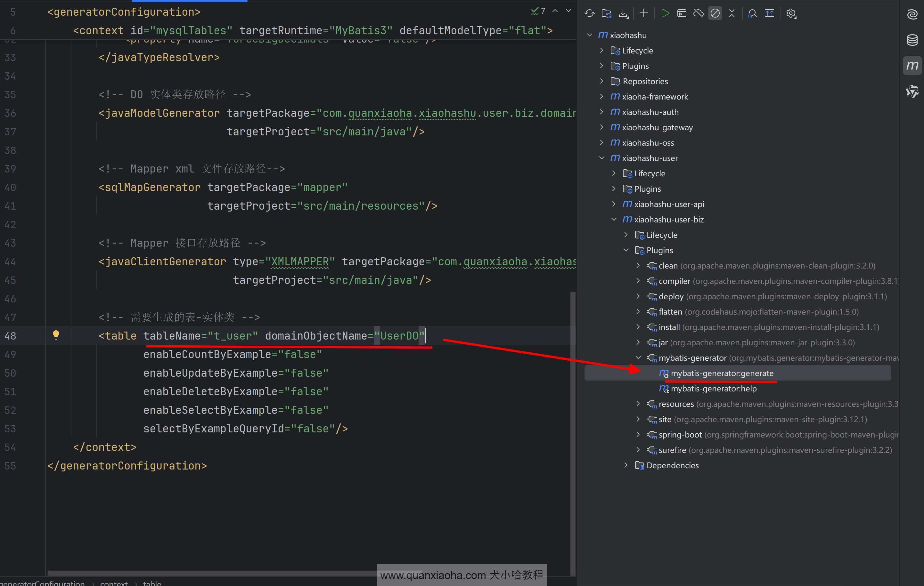Viewport: 924px width, 586px height.
Task: Open the Database tool window
Action: [x=912, y=40]
